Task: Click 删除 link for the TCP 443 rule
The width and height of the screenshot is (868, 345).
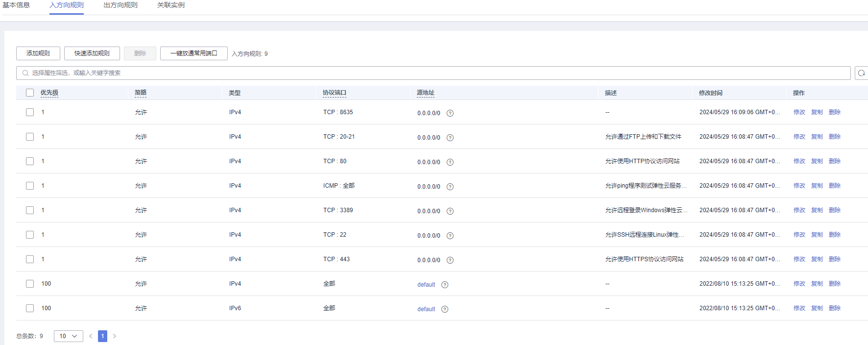Action: click(x=834, y=259)
